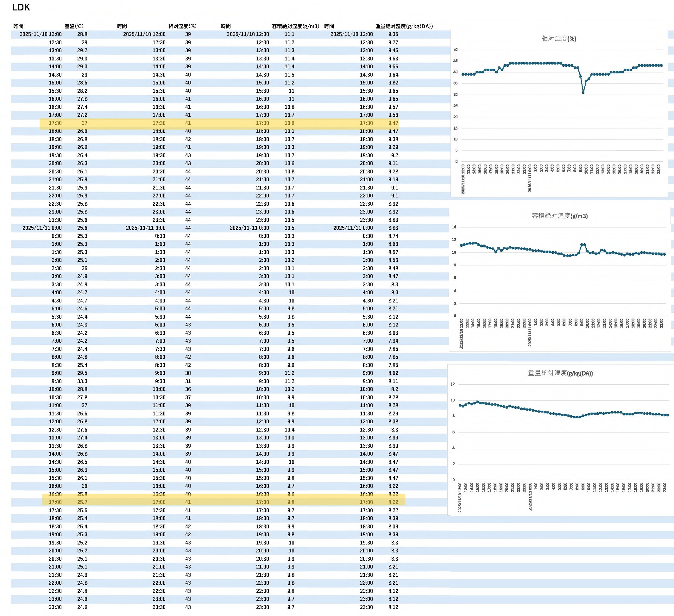Click cell with temperature value 33.3
The image size is (674, 616).
click(x=82, y=381)
